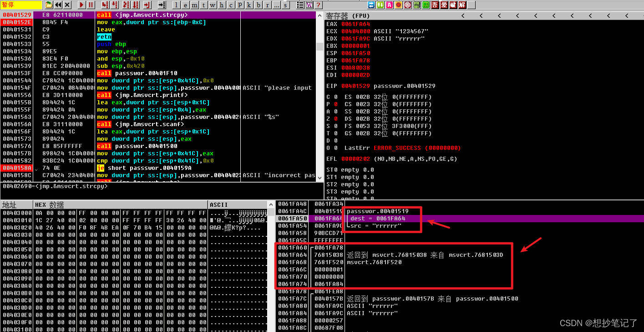644x332 pixels.
Task: Run the program with the red play icon
Action: (x=82, y=5)
